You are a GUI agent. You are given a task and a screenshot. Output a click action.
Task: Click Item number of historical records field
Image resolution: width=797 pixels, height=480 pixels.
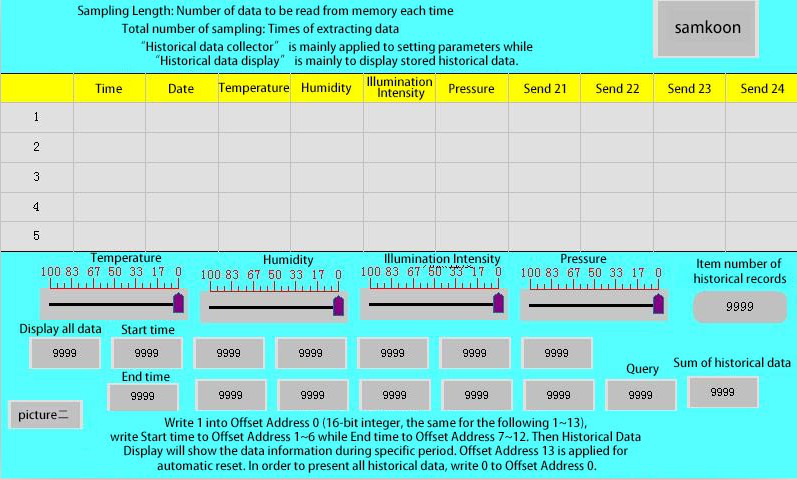(740, 308)
